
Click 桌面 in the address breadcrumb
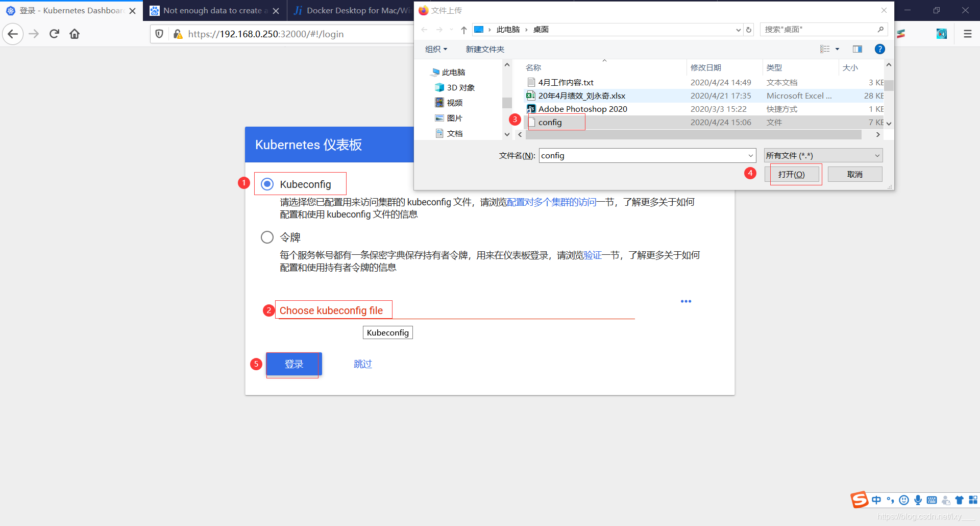pyautogui.click(x=541, y=30)
